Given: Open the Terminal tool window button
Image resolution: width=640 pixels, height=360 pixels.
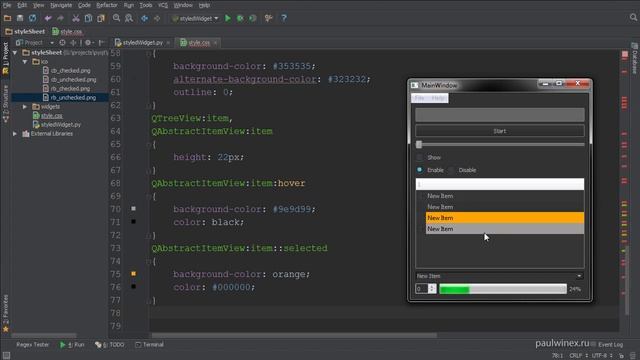Looking at the screenshot, I should pos(149,345).
